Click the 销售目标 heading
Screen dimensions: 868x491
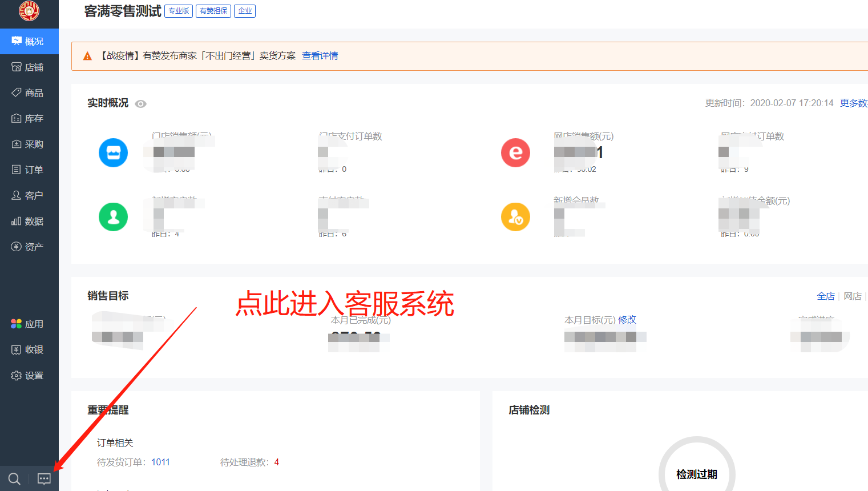pyautogui.click(x=108, y=296)
